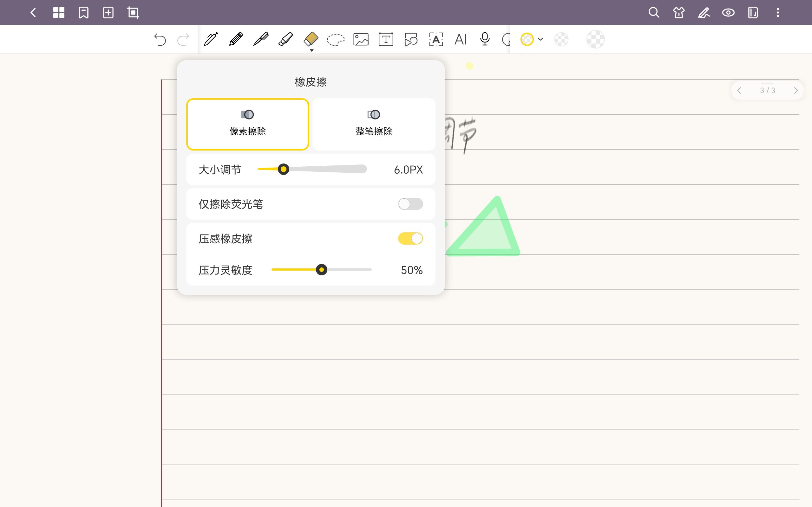Open the insert image tool
This screenshot has height=507, width=812.
(x=361, y=39)
